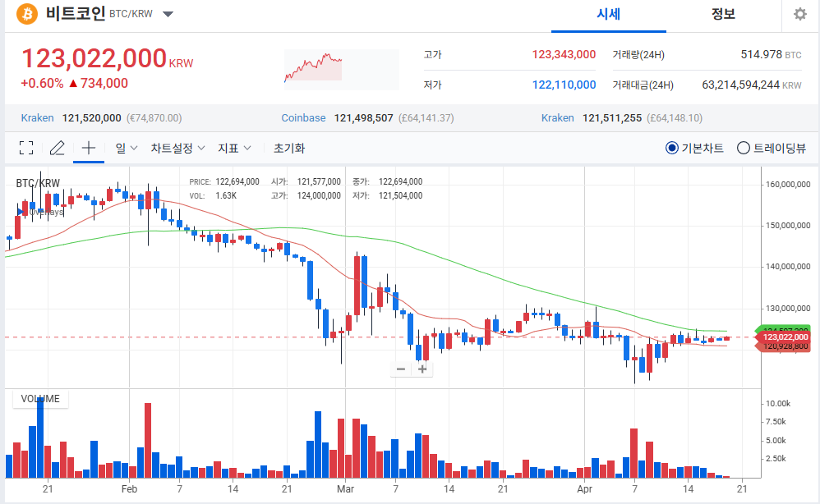Click the 160,000,000 price axis label
Image resolution: width=820 pixels, height=504 pixels.
[788, 185]
